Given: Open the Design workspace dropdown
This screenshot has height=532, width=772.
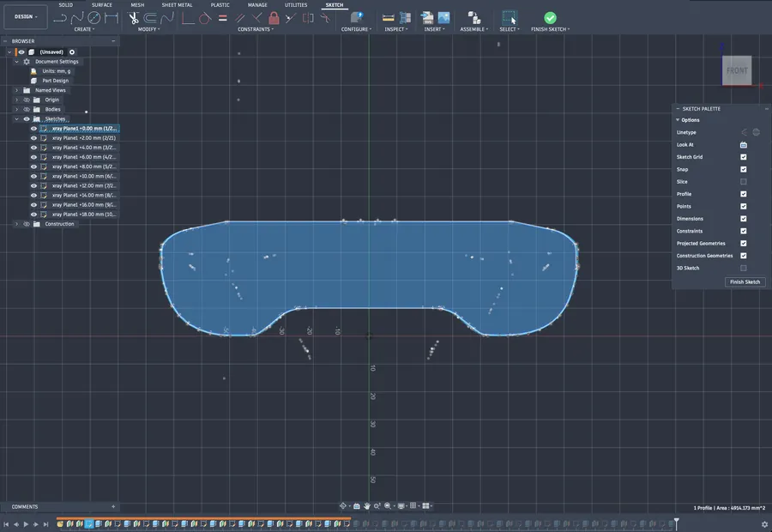Looking at the screenshot, I should (26, 17).
